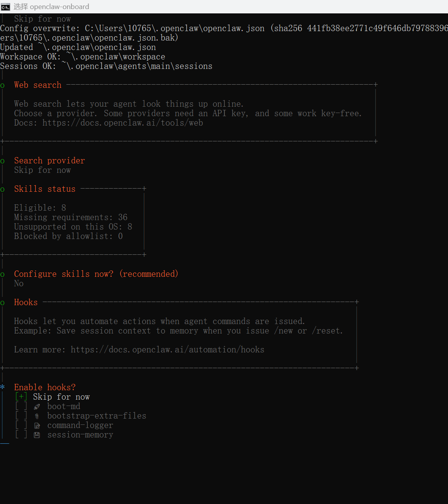Viewport: 448px width, 504px height.
Task: Click the 'Updated ~\.openclaw\openclaw.json' line
Action: (x=78, y=47)
